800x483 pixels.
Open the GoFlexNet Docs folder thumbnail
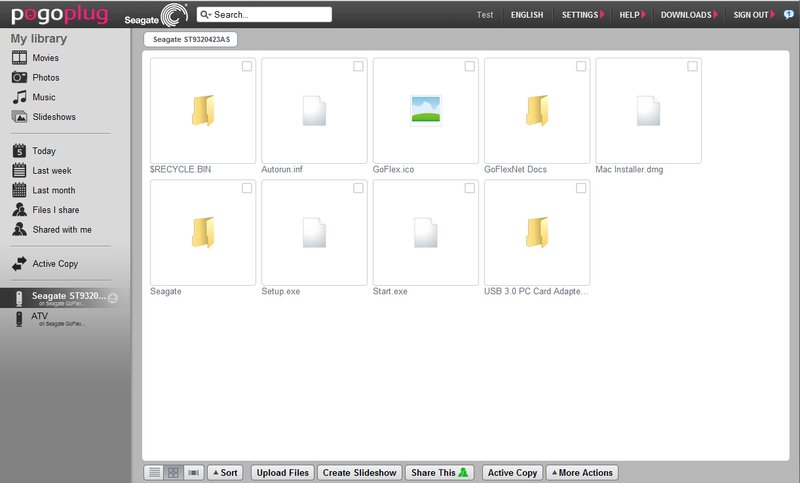coord(537,110)
